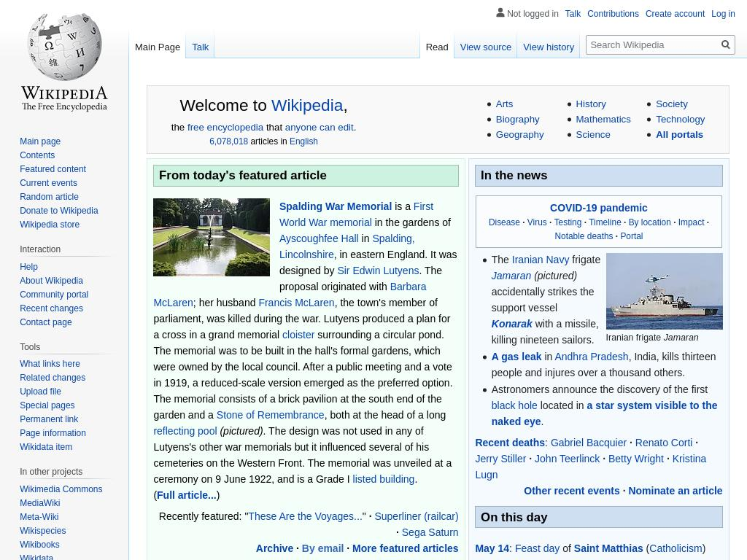The height and width of the screenshot is (560, 747).
Task: Open Other recent events link
Action: pyautogui.click(x=572, y=491)
